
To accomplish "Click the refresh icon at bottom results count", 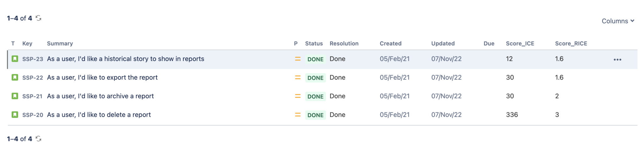I will [x=38, y=139].
